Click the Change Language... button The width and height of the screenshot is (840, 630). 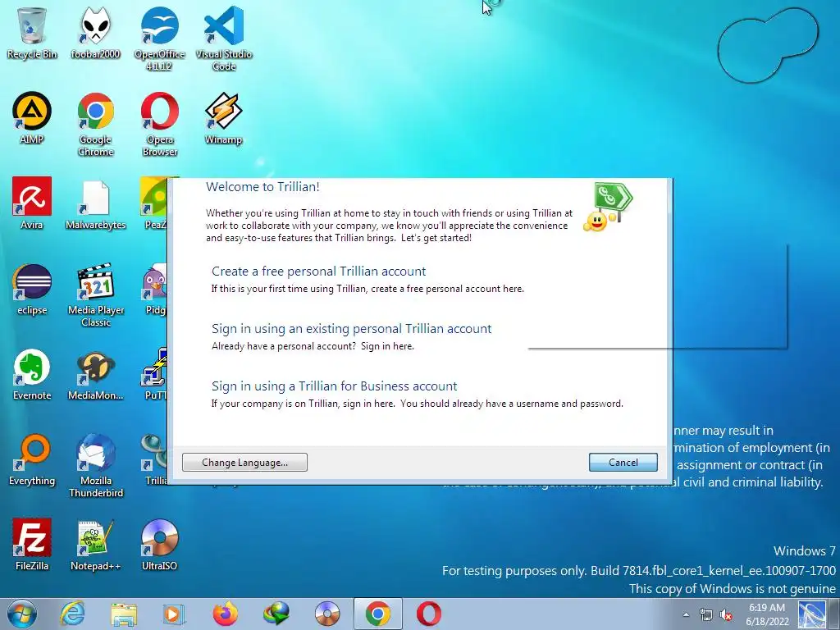click(x=244, y=463)
